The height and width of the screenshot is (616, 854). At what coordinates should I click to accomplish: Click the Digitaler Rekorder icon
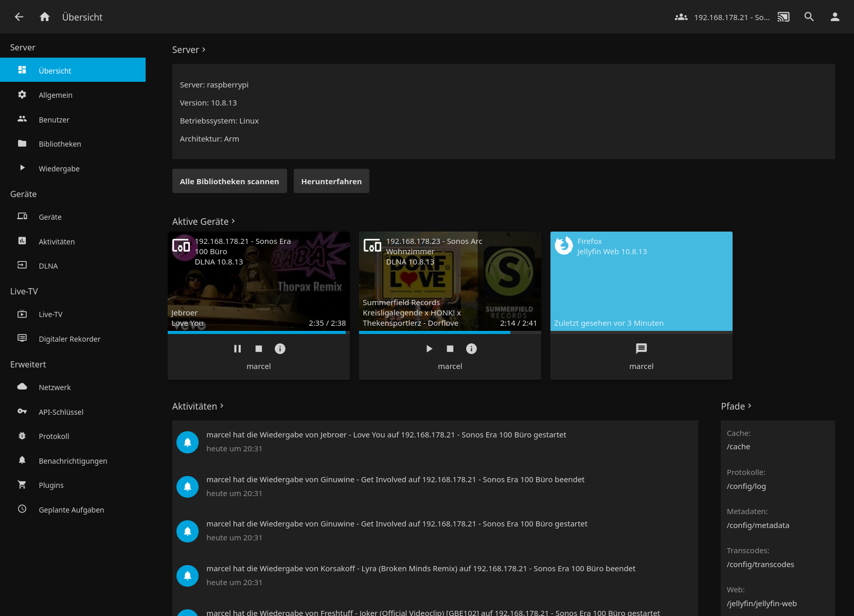(22, 338)
